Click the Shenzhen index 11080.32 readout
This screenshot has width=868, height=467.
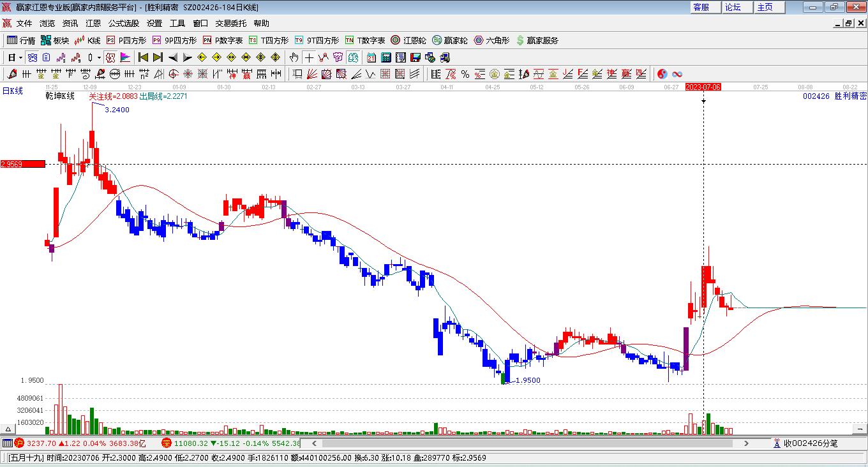[191, 443]
